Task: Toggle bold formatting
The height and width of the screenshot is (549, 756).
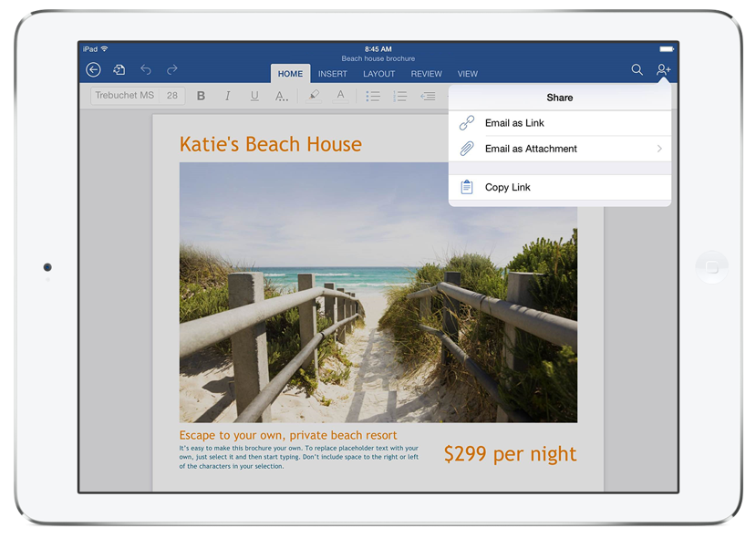Action: click(201, 96)
